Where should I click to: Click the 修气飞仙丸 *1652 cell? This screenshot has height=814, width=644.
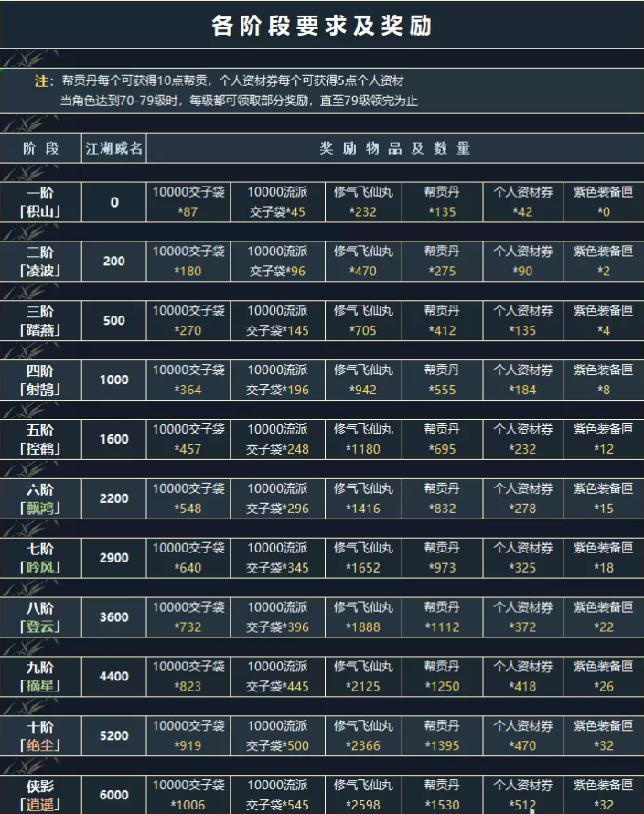click(x=363, y=558)
